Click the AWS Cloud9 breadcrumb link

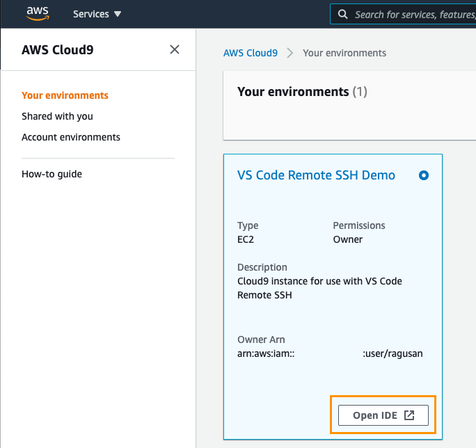(x=251, y=53)
